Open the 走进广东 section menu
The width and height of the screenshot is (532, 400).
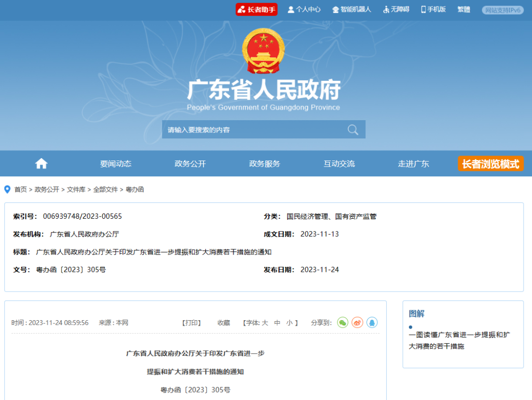point(414,163)
